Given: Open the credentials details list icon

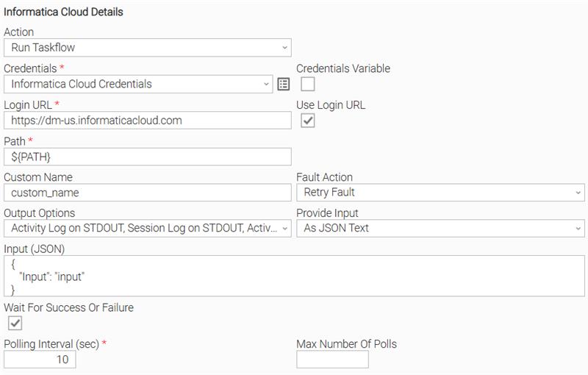Looking at the screenshot, I should [x=284, y=85].
